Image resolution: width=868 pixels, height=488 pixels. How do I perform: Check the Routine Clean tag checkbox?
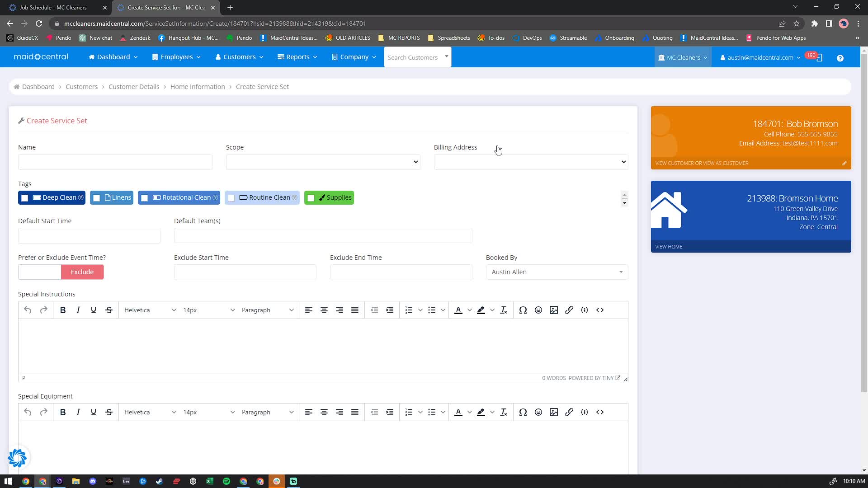coord(231,198)
